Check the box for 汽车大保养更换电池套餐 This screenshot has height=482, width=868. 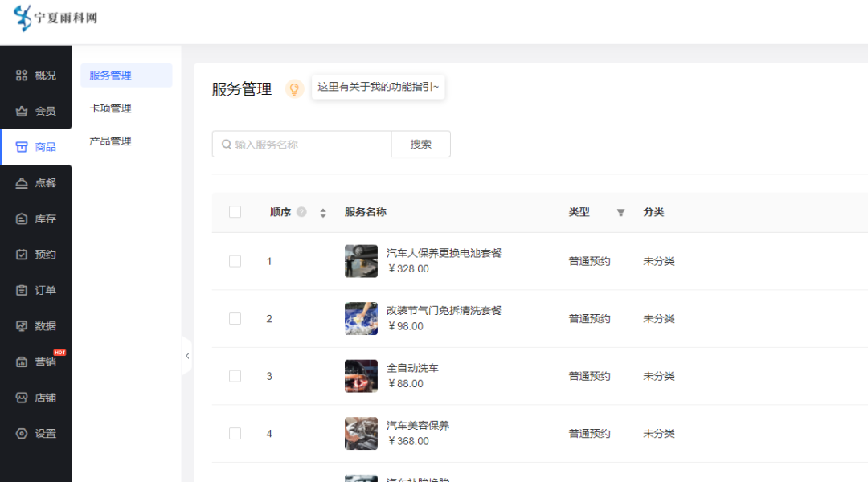point(235,261)
